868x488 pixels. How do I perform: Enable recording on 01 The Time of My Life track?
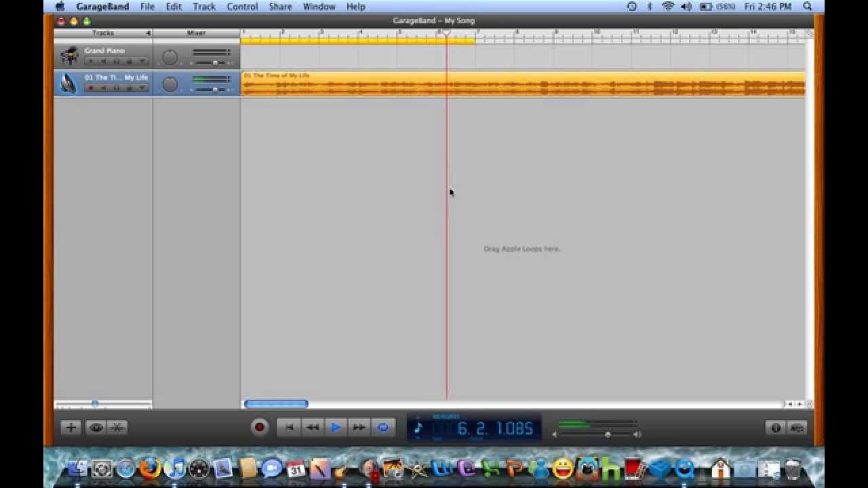(x=91, y=88)
